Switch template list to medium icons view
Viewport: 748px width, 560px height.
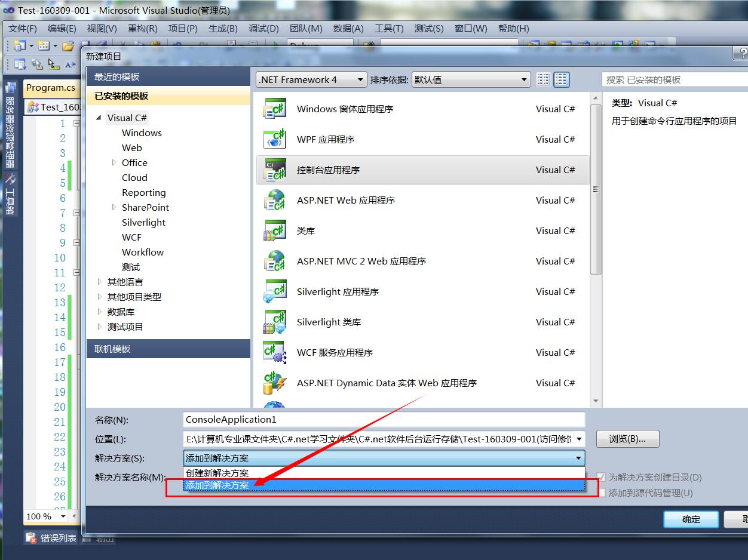pyautogui.click(x=561, y=79)
